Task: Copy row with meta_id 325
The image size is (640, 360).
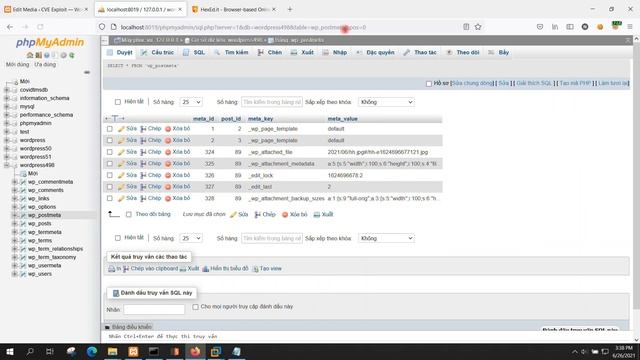Action: tap(151, 163)
